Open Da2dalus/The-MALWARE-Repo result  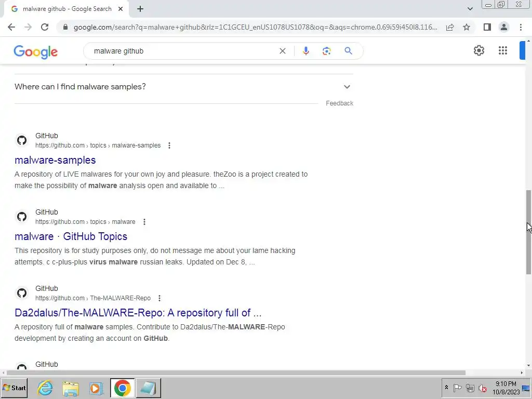coord(138,313)
